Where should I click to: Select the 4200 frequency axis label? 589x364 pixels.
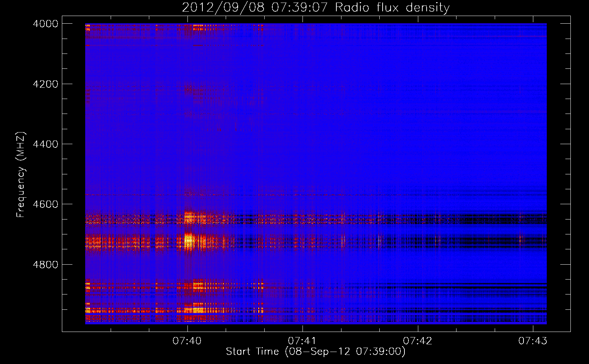click(46, 84)
